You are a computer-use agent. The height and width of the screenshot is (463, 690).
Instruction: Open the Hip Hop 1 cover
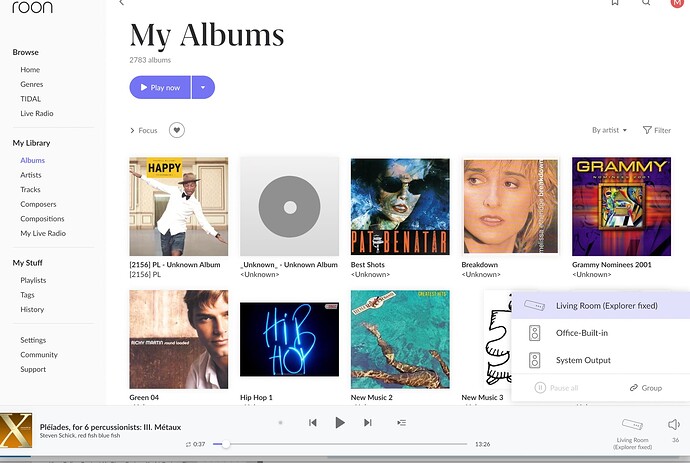[290, 339]
